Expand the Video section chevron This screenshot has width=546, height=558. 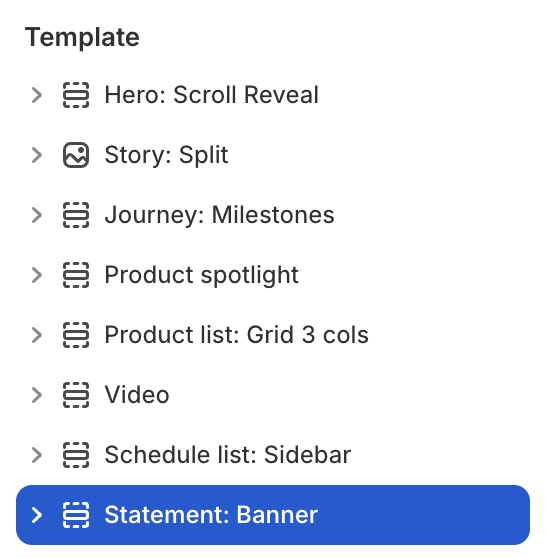click(37, 395)
